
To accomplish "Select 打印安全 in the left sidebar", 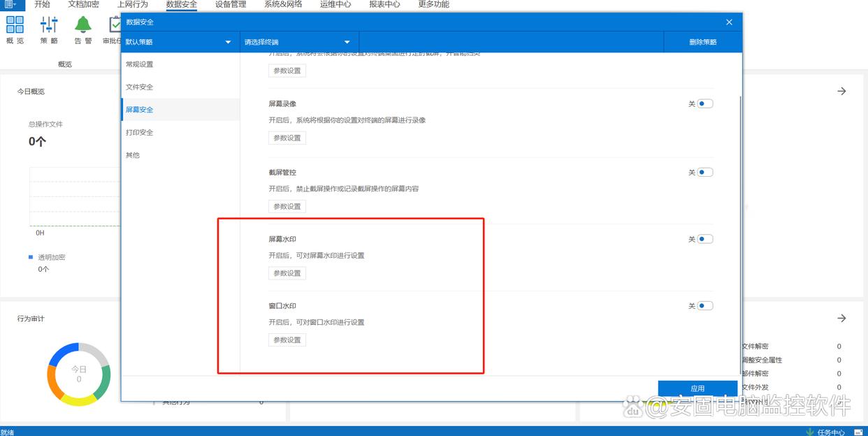I will click(139, 133).
